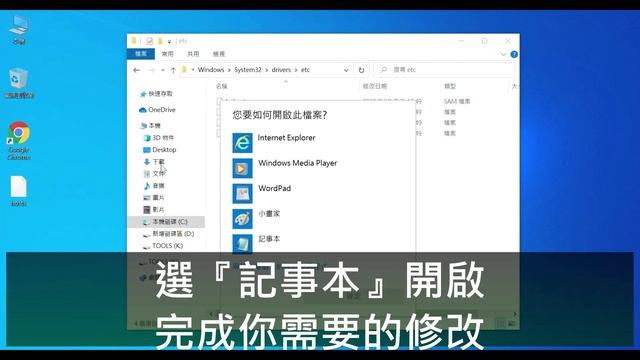Open OneDrive in navigation pane

[x=157, y=110]
